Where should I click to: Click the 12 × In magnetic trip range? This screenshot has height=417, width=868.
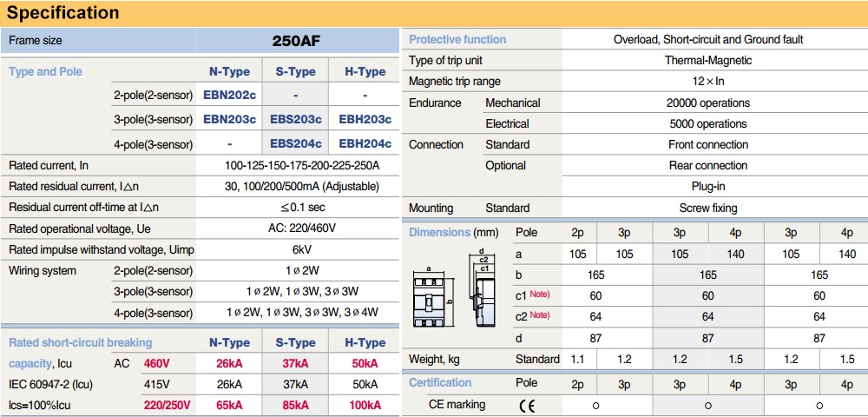click(x=708, y=82)
